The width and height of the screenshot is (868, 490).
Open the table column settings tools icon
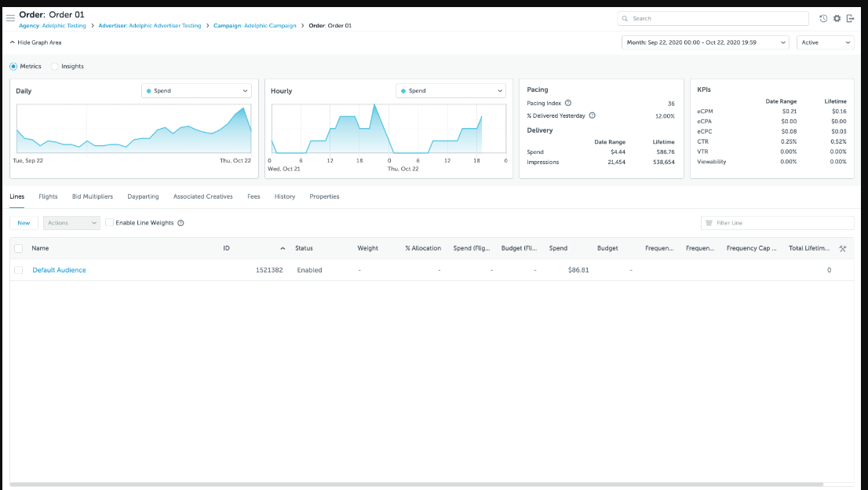coord(842,248)
